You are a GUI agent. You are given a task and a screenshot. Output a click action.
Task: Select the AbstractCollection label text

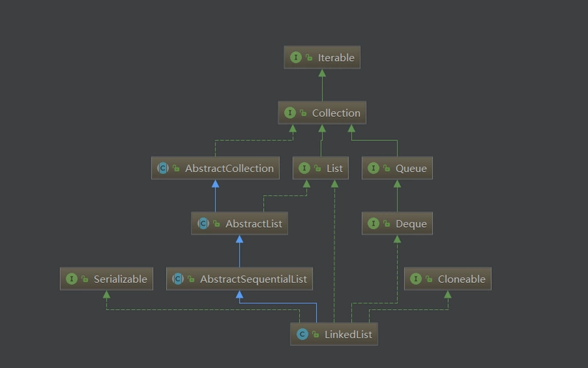(x=229, y=169)
